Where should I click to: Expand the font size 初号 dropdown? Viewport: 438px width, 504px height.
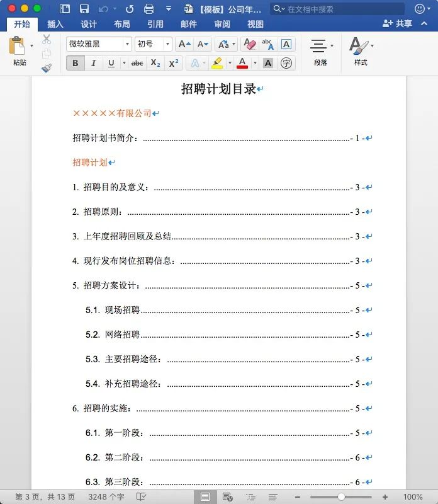tap(167, 44)
